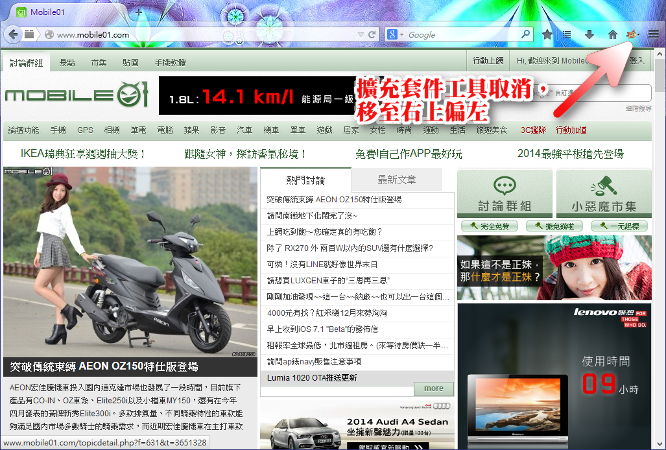
Task: Click the extension icon beside the home button
Action: coord(632,35)
